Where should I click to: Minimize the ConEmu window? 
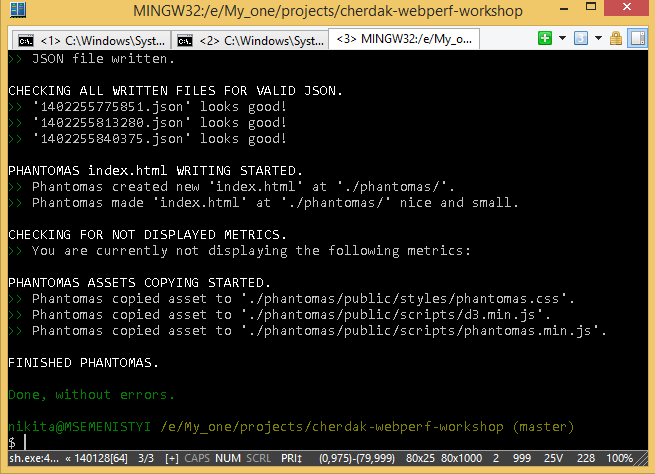(x=564, y=8)
